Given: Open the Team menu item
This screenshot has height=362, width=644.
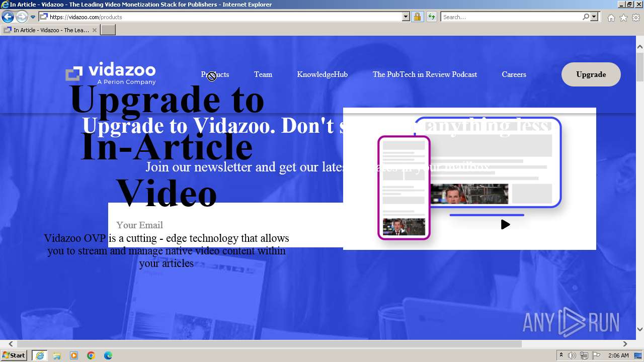Looking at the screenshot, I should coord(263,74).
